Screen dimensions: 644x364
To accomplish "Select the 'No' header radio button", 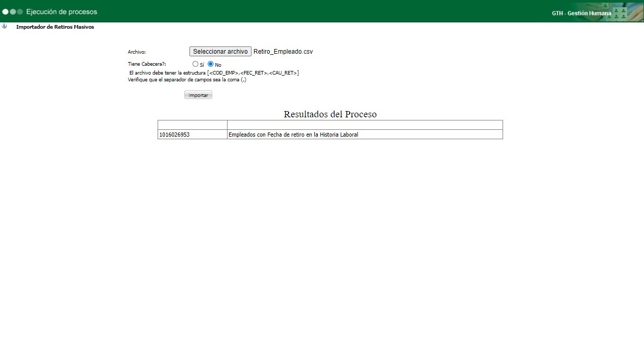I will pyautogui.click(x=211, y=64).
